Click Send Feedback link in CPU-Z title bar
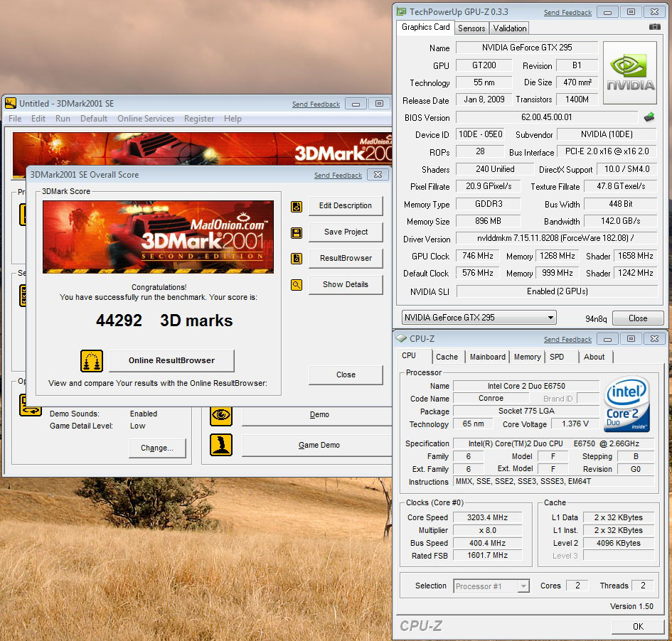 coord(567,339)
